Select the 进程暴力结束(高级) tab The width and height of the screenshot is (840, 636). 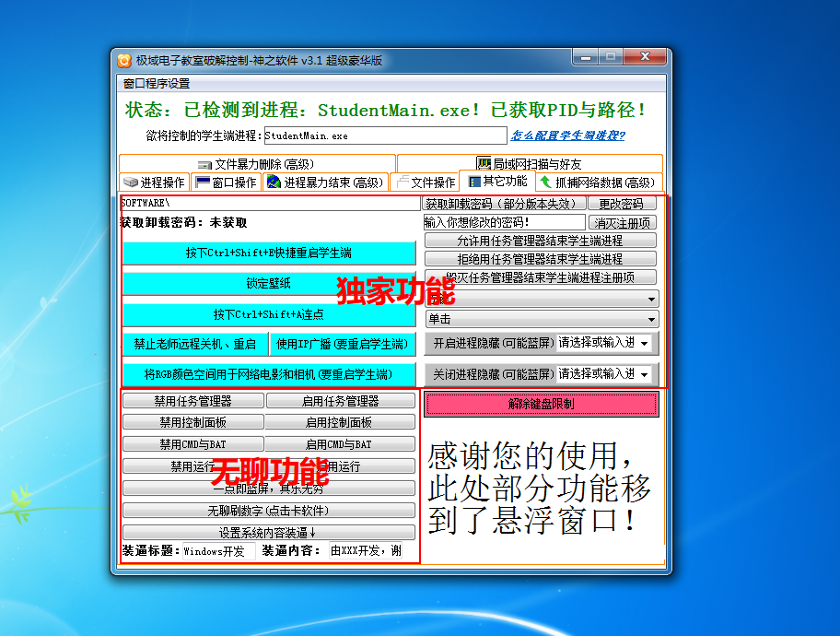coord(325,183)
